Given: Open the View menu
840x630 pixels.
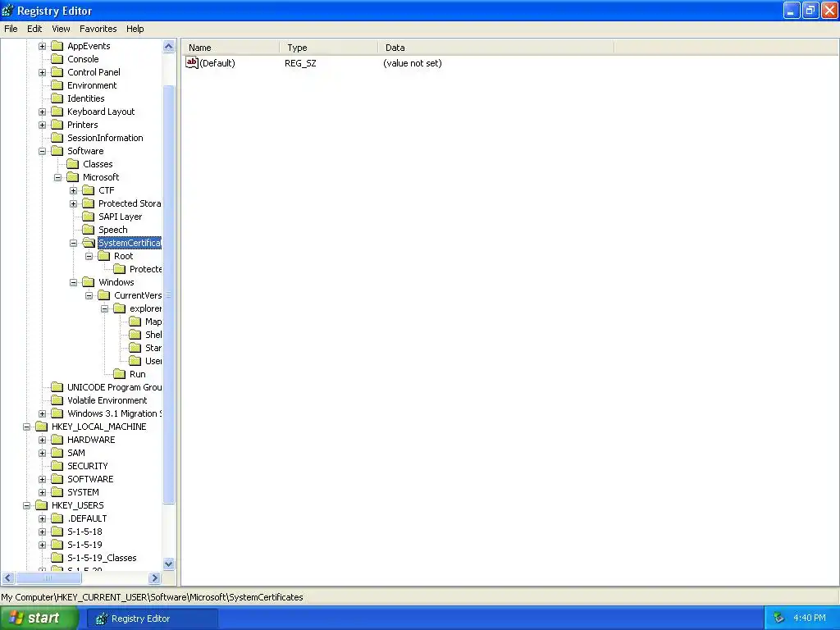Looking at the screenshot, I should pyautogui.click(x=61, y=29).
